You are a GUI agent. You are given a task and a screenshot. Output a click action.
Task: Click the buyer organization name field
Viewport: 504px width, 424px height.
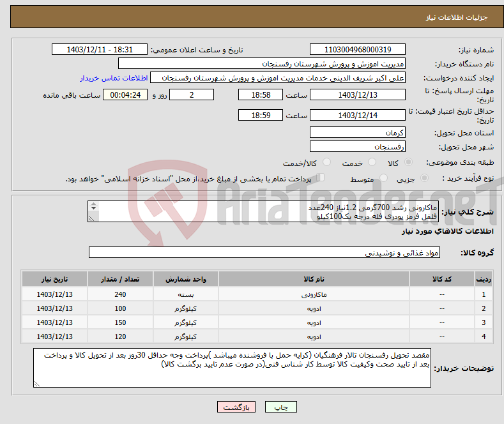tap(262, 64)
